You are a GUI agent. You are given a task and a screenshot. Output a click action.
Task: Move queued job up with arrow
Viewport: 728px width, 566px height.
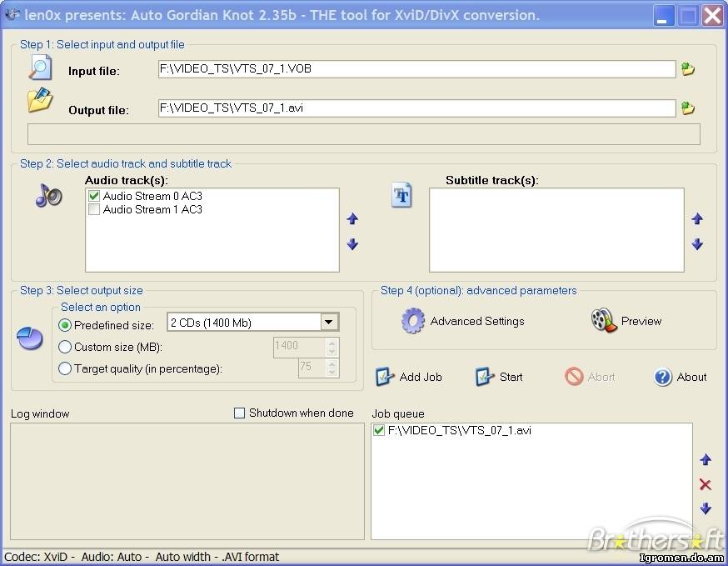click(706, 459)
